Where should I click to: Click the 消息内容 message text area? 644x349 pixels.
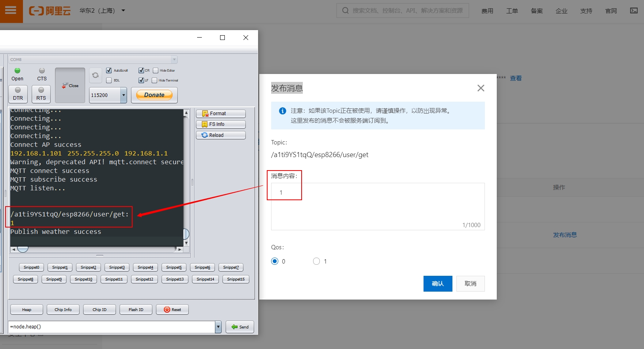(x=378, y=207)
